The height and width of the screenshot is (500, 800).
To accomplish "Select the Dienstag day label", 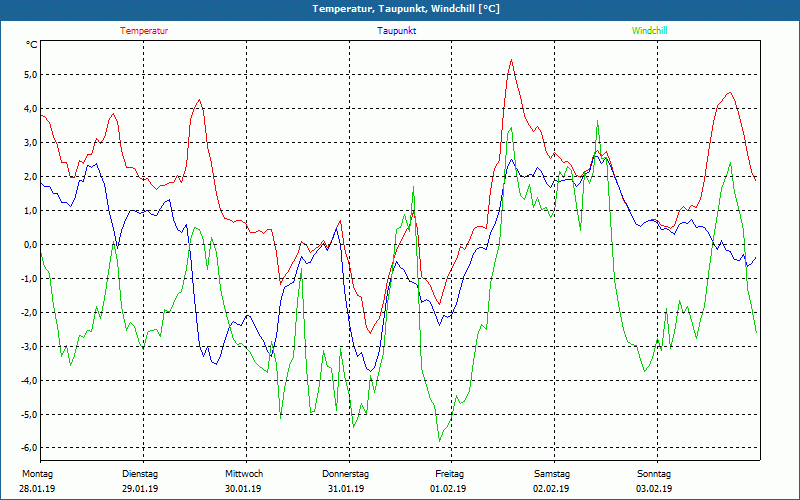I will [x=140, y=473].
